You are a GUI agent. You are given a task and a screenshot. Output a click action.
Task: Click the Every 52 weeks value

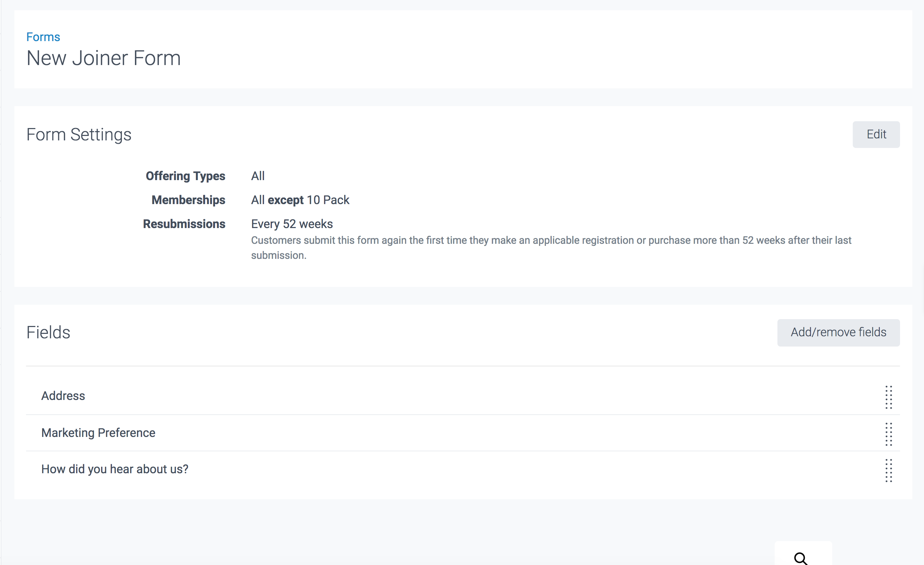tap(292, 224)
